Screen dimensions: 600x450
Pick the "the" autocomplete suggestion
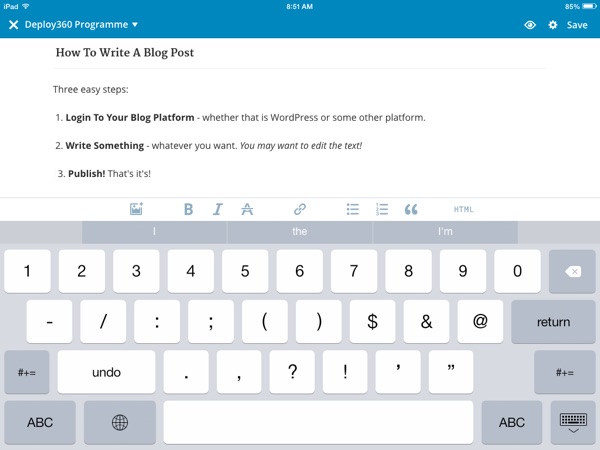(300, 232)
